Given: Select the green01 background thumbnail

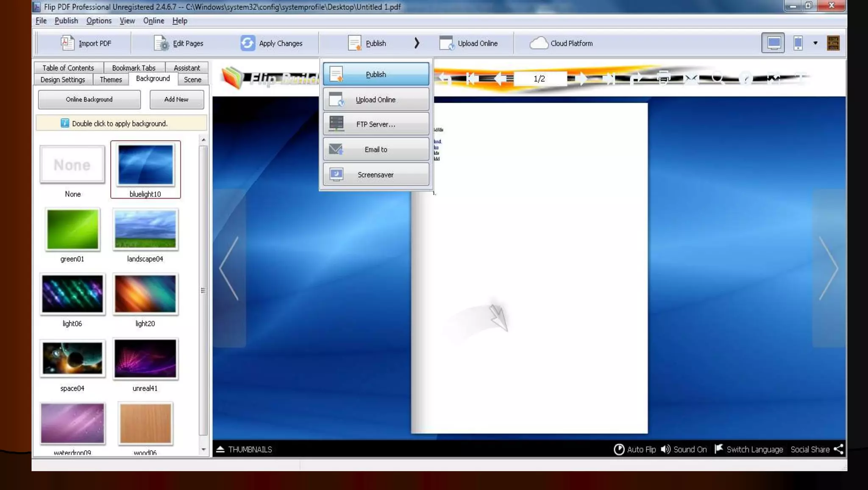Looking at the screenshot, I should click(x=72, y=230).
